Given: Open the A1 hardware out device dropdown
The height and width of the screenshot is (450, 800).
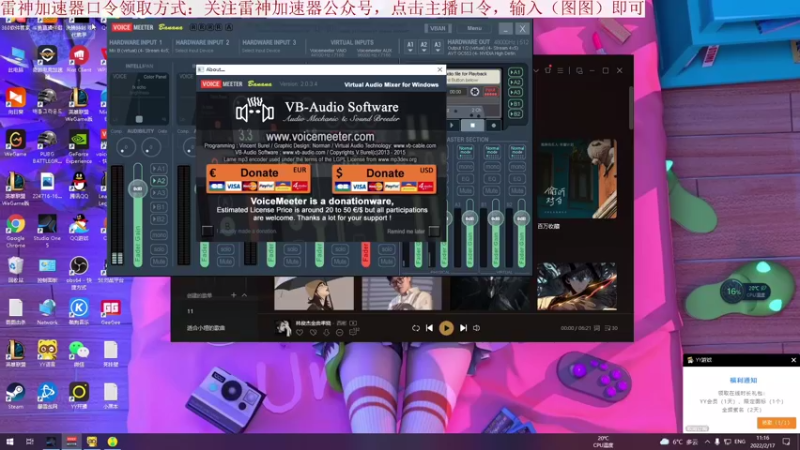Looking at the screenshot, I should (410, 47).
